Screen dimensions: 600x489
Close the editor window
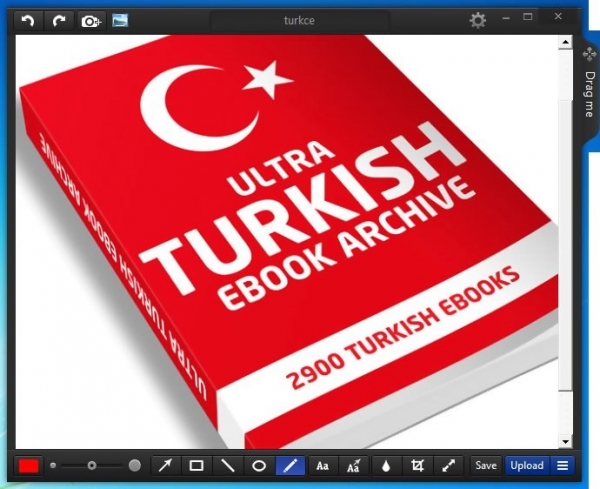(x=558, y=16)
